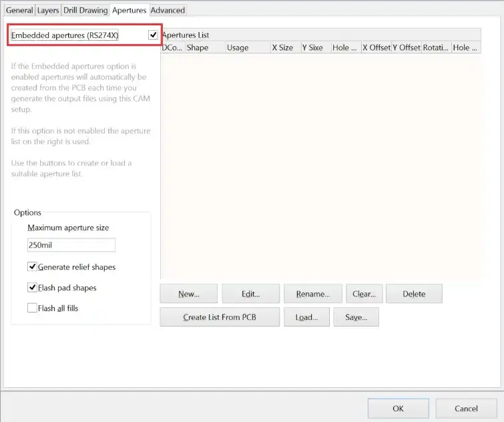This screenshot has width=504, height=422.
Task: Switch to the General tab
Action: coord(19,10)
